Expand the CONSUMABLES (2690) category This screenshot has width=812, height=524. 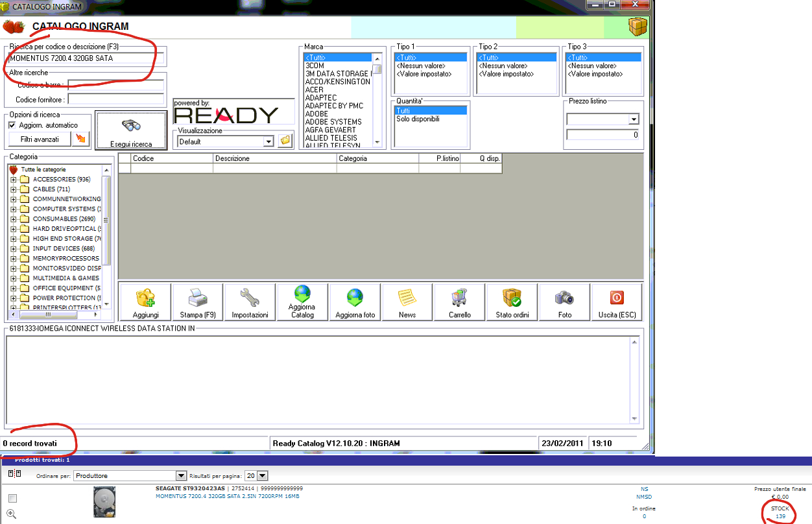coord(14,219)
